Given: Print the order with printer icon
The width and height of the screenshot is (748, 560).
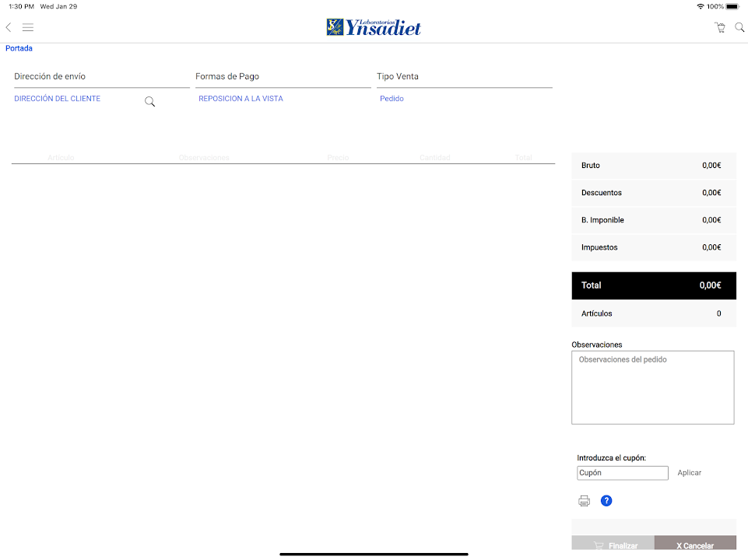Looking at the screenshot, I should pos(584,501).
